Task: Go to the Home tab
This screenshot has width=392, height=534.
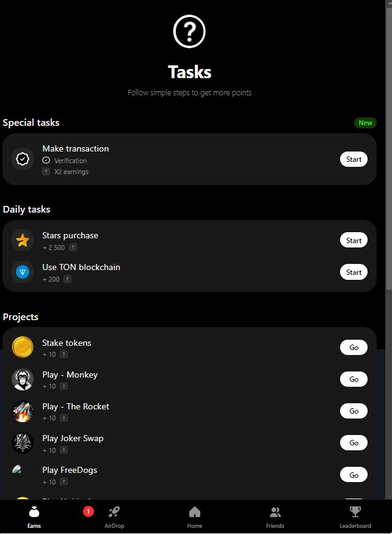Action: (195, 517)
